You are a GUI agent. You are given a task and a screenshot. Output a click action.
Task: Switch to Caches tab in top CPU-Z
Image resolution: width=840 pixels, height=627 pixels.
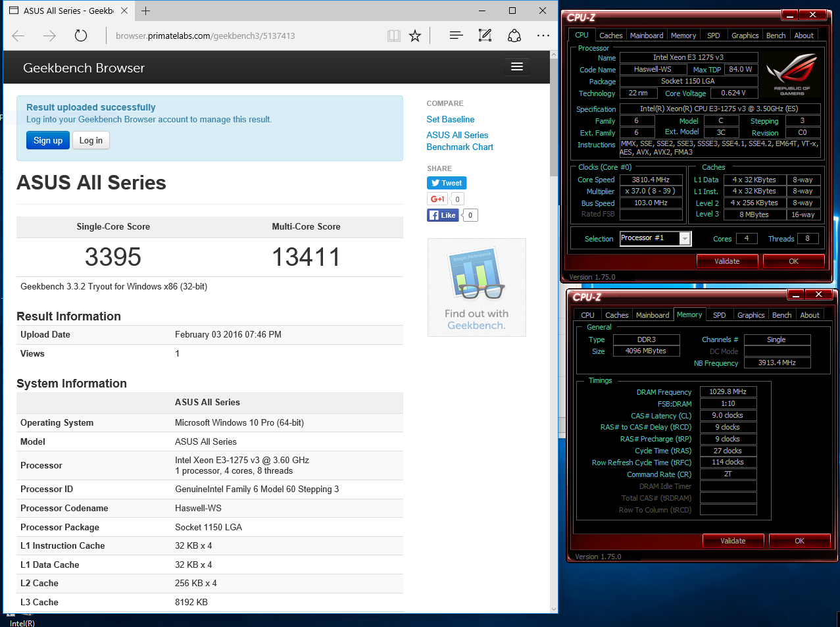click(610, 36)
